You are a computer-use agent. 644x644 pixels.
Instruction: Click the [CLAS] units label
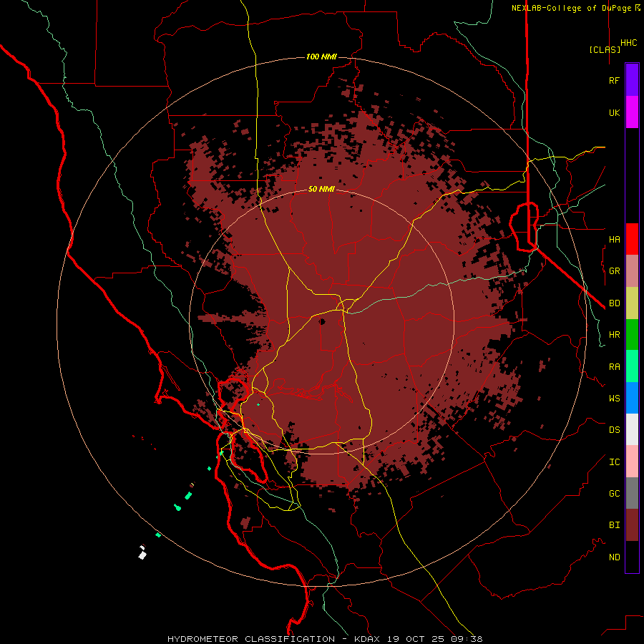pyautogui.click(x=605, y=49)
